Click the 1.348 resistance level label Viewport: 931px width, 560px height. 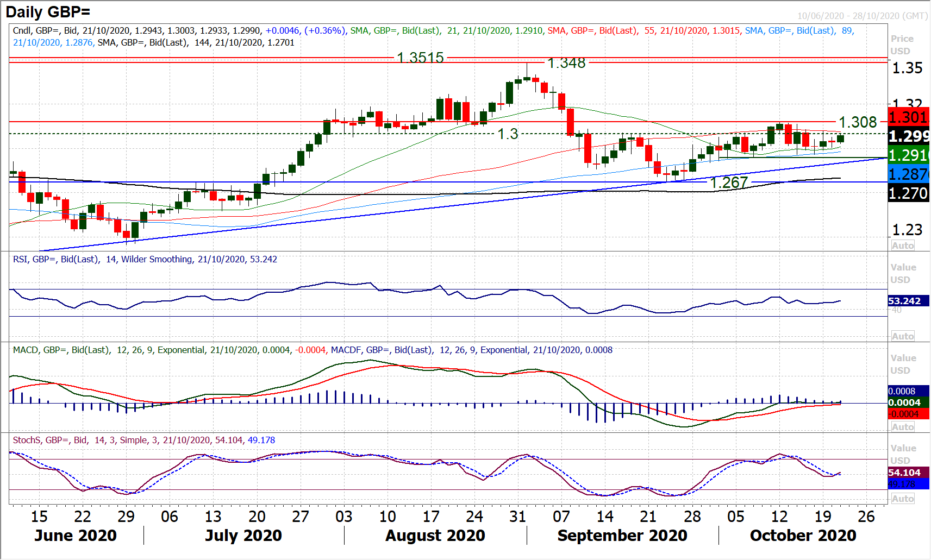[566, 64]
